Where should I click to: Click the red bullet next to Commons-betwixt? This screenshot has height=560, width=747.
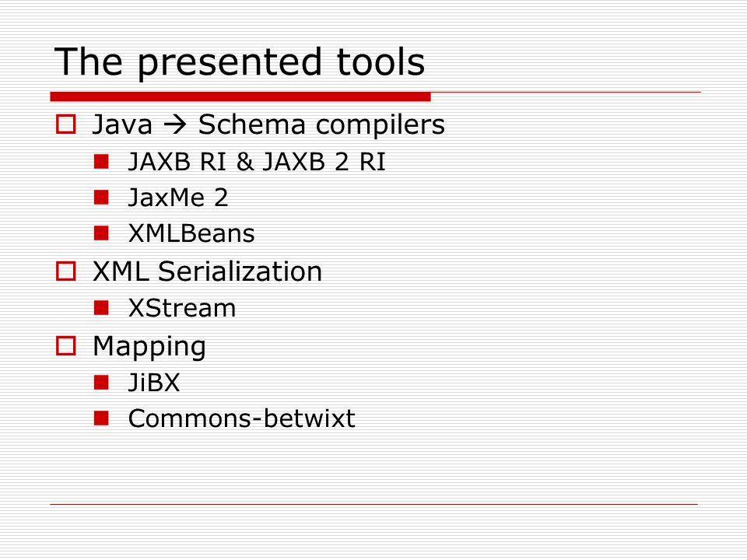pyautogui.click(x=101, y=418)
